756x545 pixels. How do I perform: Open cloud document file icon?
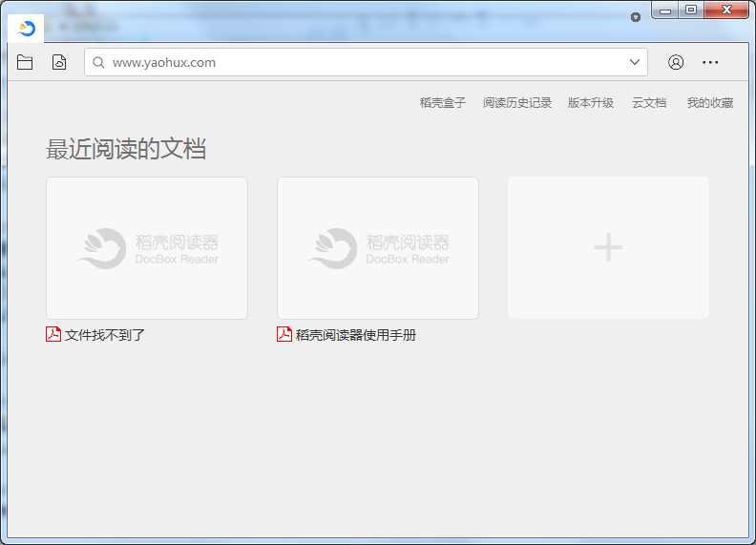[x=59, y=62]
